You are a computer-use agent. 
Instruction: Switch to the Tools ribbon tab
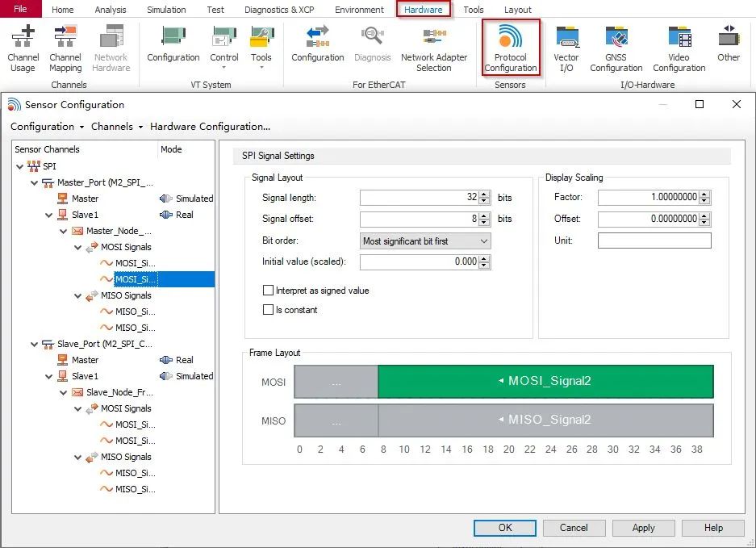474,10
